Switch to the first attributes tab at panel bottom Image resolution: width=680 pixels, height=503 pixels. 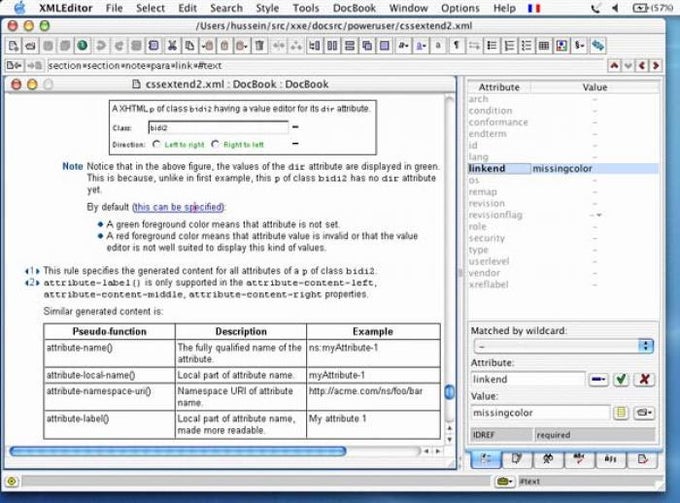click(x=486, y=460)
